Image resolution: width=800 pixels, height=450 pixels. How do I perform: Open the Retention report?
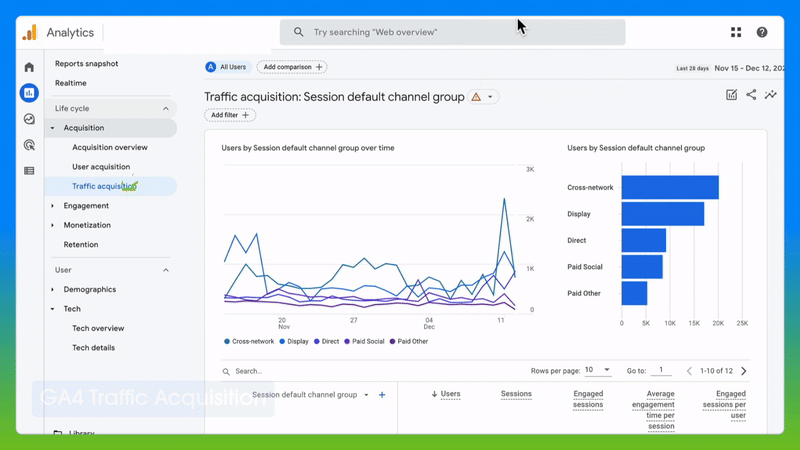point(81,244)
